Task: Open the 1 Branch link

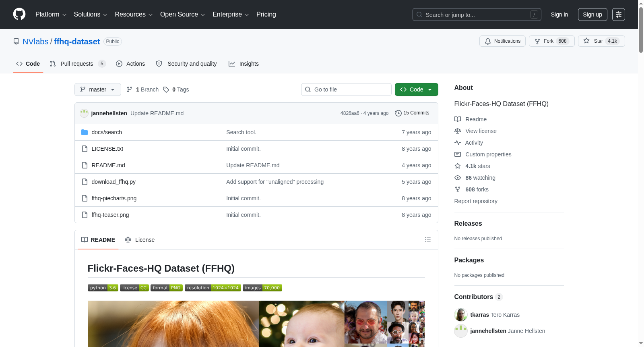Action: [143, 89]
